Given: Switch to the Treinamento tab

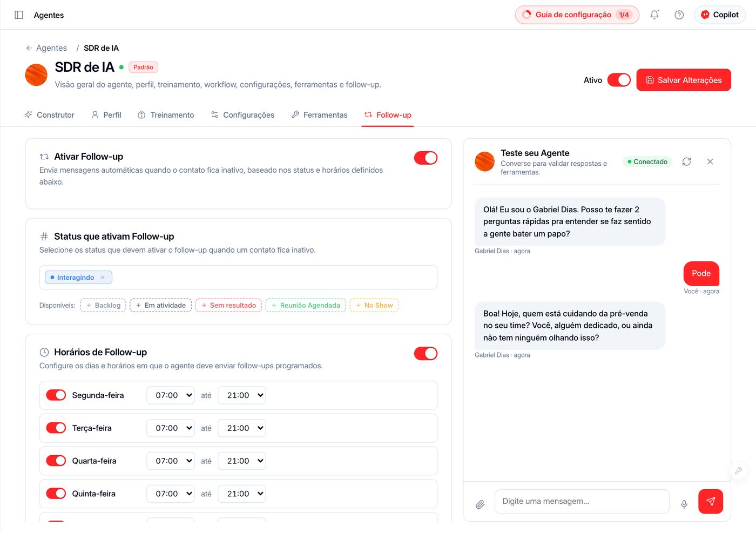Looking at the screenshot, I should pos(166,115).
